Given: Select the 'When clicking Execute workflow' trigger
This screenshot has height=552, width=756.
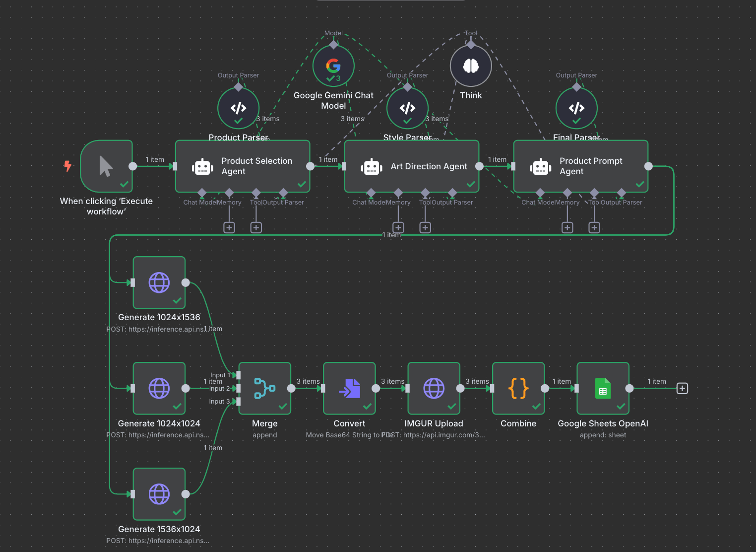Looking at the screenshot, I should pos(106,166).
